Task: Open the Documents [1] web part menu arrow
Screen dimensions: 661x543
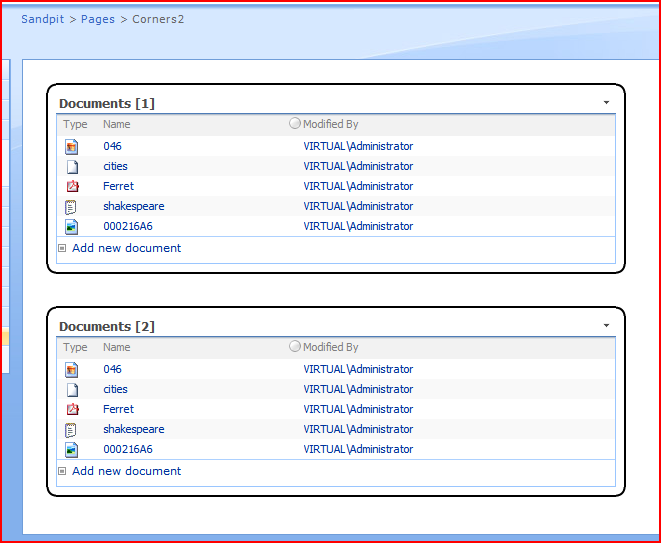Action: click(x=606, y=103)
